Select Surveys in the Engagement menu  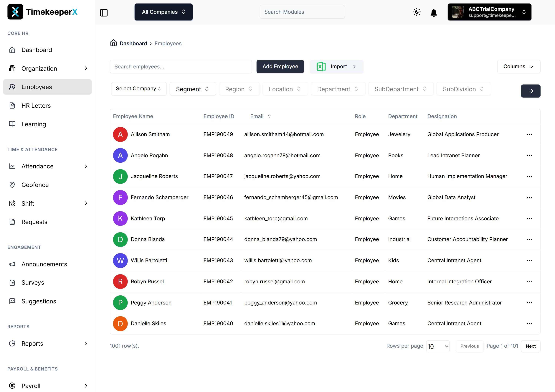click(x=33, y=282)
